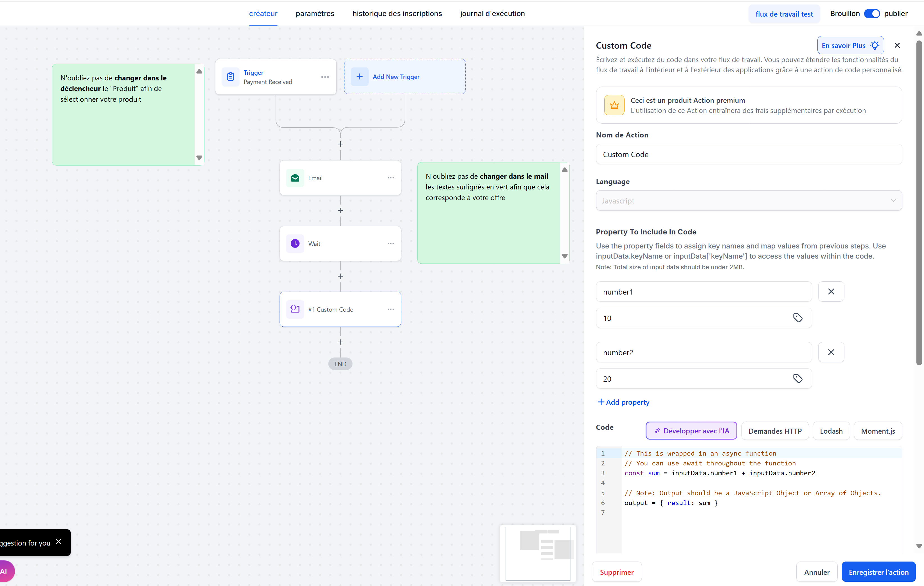Image resolution: width=924 pixels, height=586 pixels.
Task: Click Développer avec l'IA button
Action: (691, 431)
